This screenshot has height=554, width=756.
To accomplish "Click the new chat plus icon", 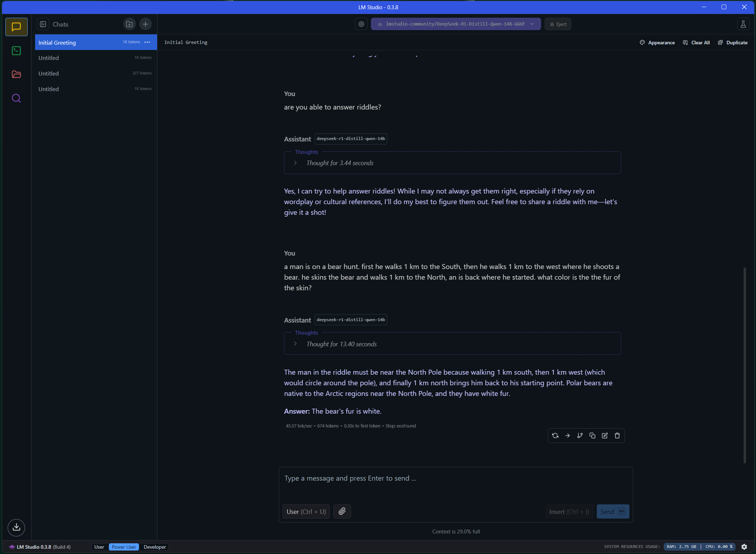I will (145, 24).
